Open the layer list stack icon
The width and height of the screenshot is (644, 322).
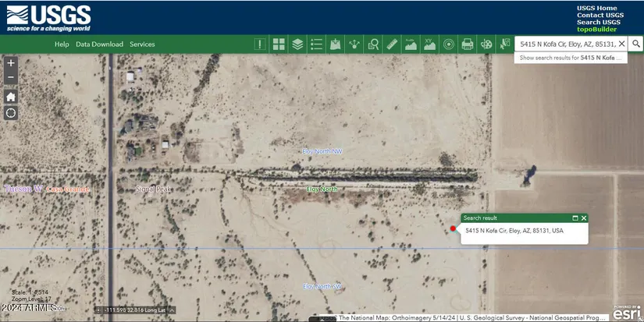click(297, 44)
